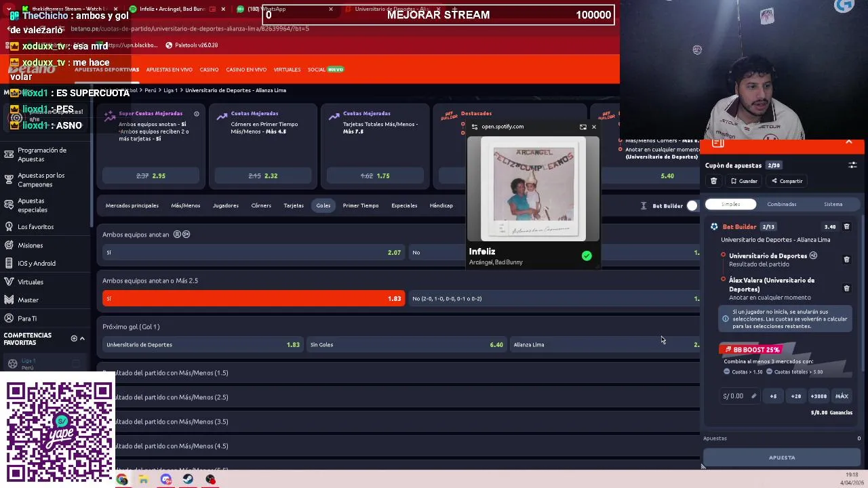The height and width of the screenshot is (488, 868).
Task: Delete the whole bet slip with trash icon
Action: (x=713, y=181)
